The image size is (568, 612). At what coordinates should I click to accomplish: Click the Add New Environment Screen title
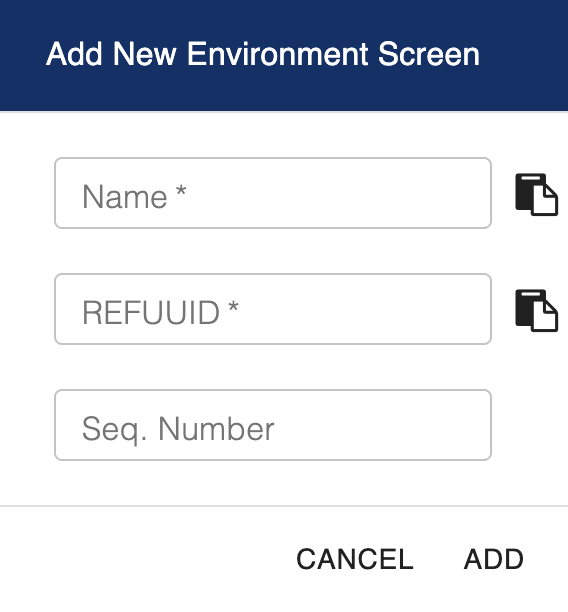[263, 54]
